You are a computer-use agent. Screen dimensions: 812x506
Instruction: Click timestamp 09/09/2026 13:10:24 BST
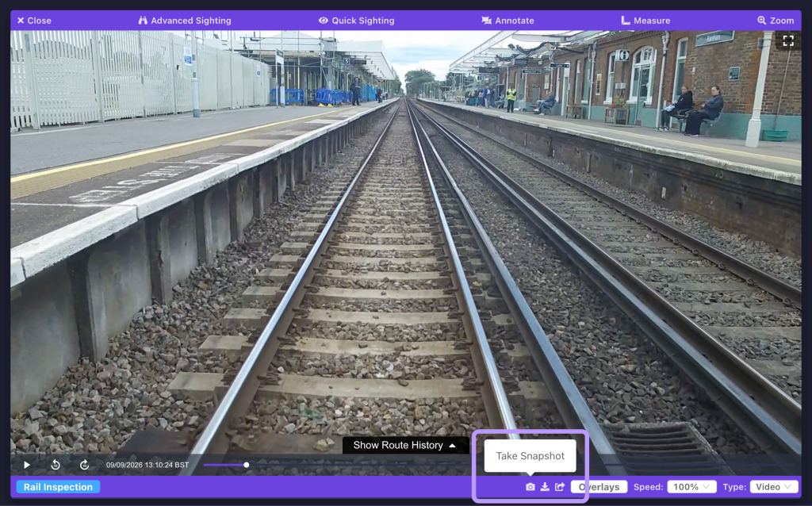click(x=147, y=465)
